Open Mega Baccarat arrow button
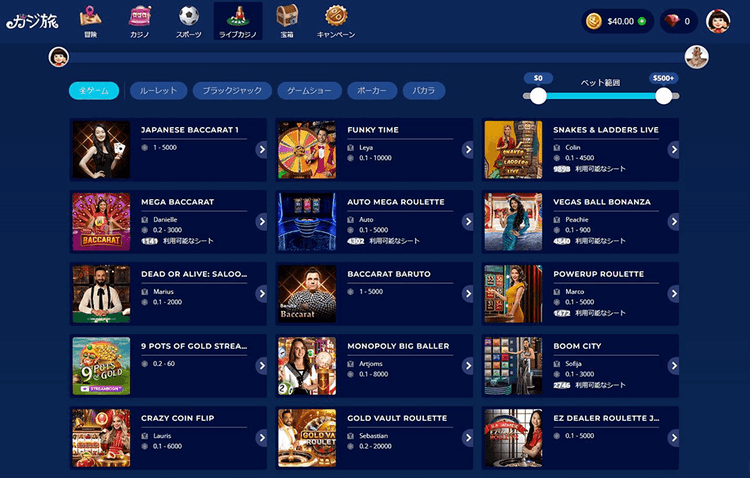The height and width of the screenshot is (478, 750). point(261,222)
